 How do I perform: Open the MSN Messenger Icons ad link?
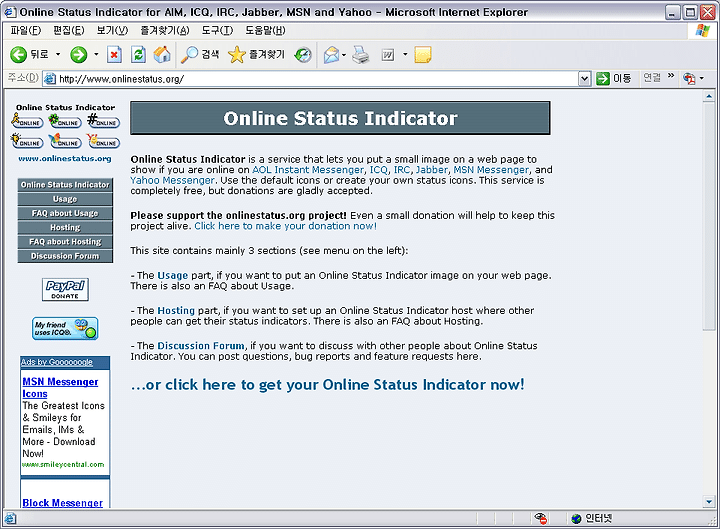click(60, 388)
